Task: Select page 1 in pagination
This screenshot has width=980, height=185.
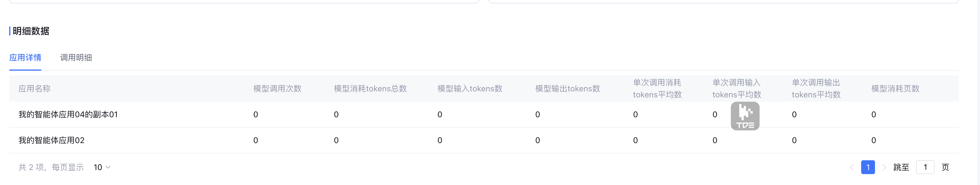Action: coord(868,167)
